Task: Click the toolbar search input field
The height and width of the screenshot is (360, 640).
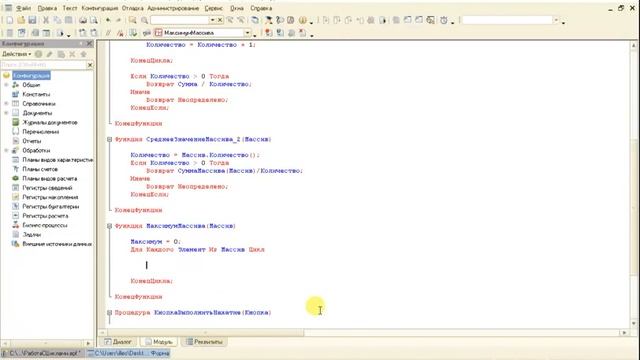Action: coord(180,20)
